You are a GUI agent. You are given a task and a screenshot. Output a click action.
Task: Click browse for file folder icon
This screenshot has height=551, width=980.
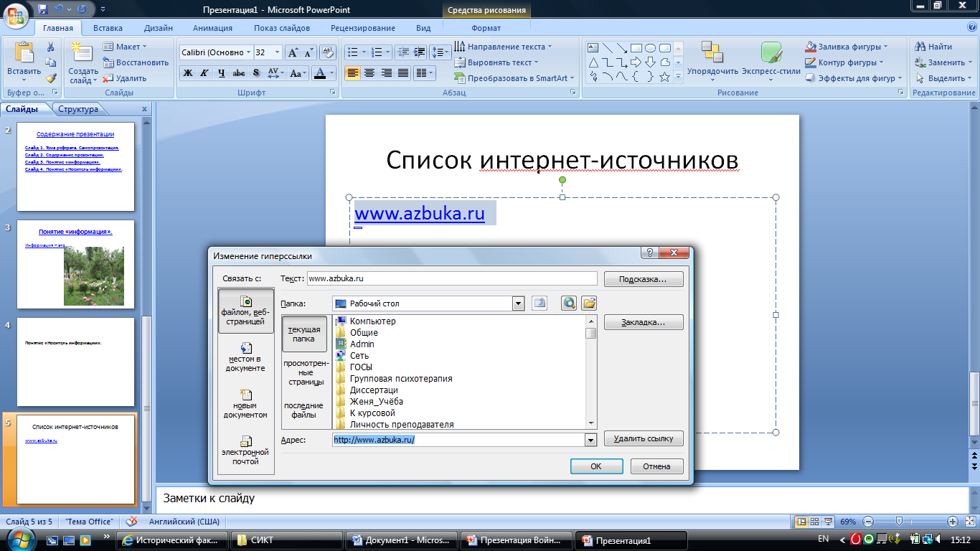[x=590, y=303]
